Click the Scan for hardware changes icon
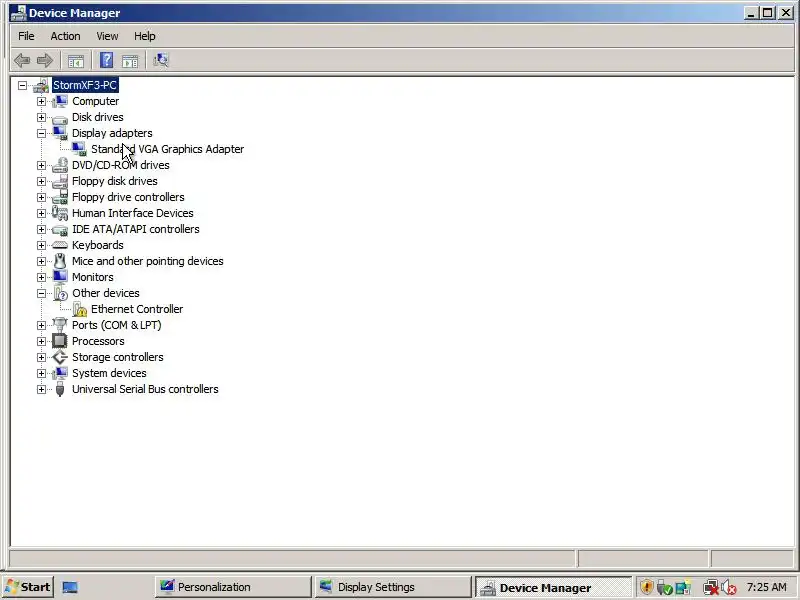 161,61
